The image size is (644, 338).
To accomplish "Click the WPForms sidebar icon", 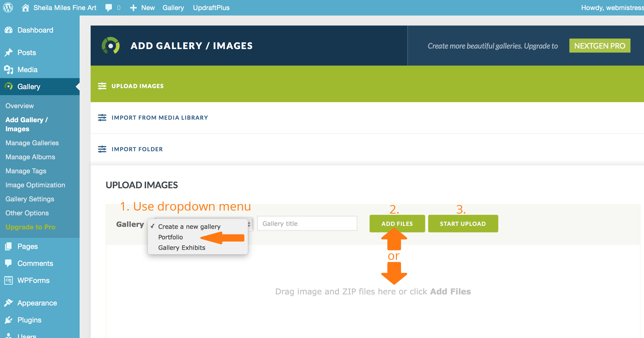I will 9,280.
